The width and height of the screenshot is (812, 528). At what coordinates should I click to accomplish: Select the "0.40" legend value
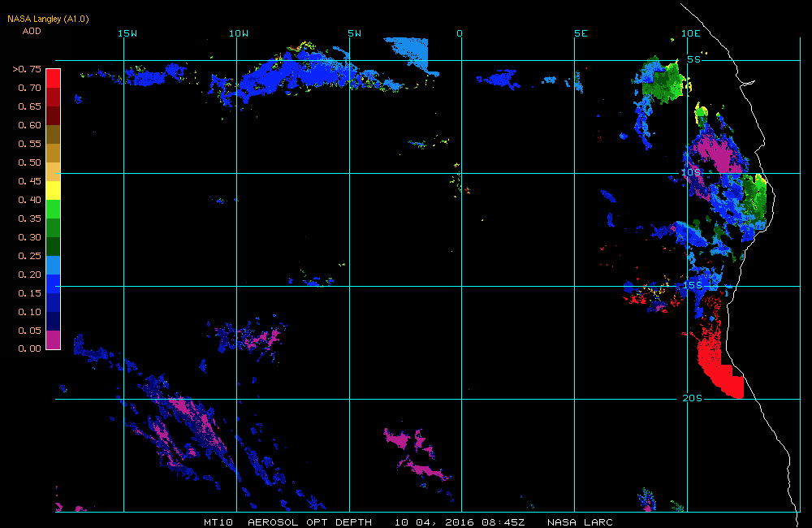click(x=29, y=200)
